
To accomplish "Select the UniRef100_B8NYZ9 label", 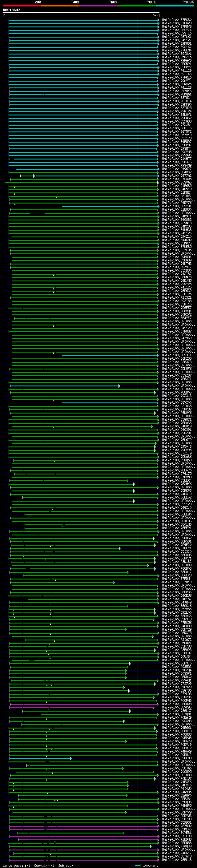I will 176,629.
